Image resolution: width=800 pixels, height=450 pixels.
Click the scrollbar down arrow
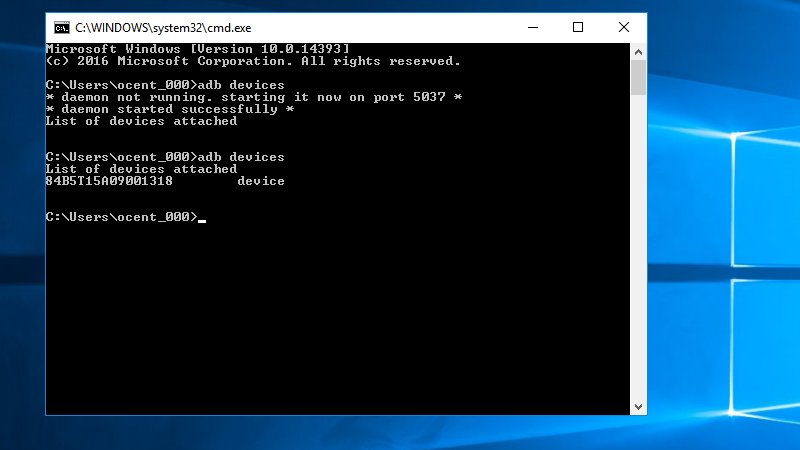(638, 407)
